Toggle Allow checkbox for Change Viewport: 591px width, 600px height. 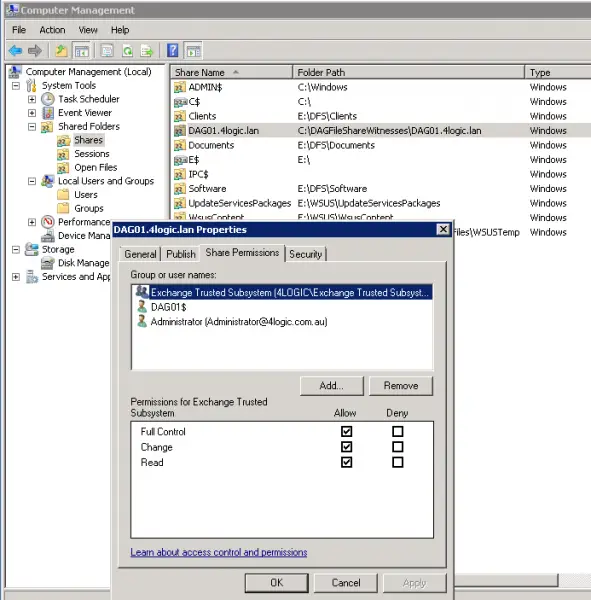(x=346, y=447)
